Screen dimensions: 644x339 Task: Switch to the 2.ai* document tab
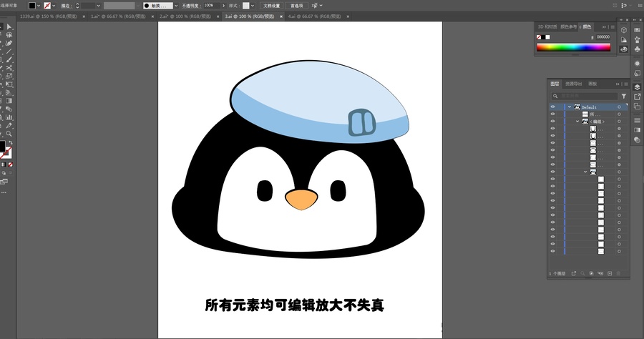click(185, 16)
